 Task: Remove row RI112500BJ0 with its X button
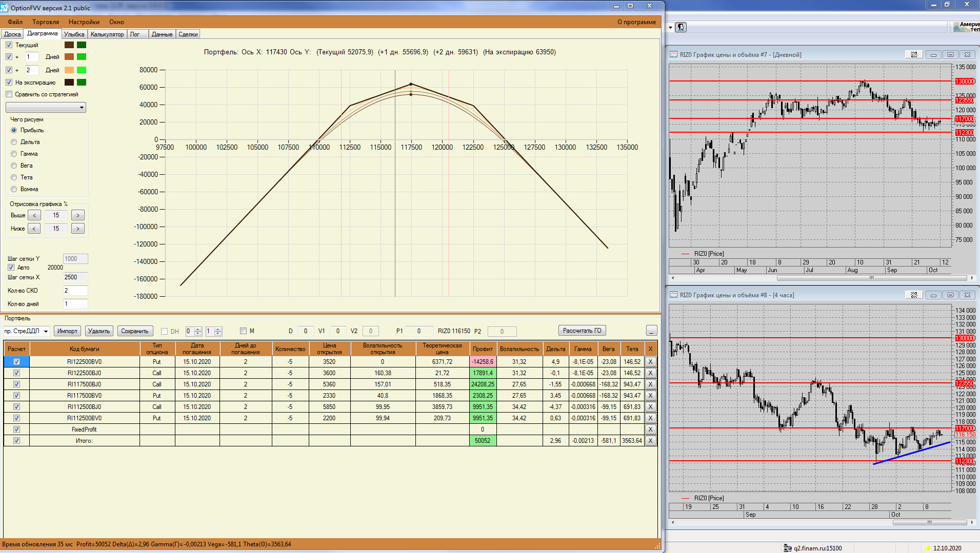(x=650, y=406)
